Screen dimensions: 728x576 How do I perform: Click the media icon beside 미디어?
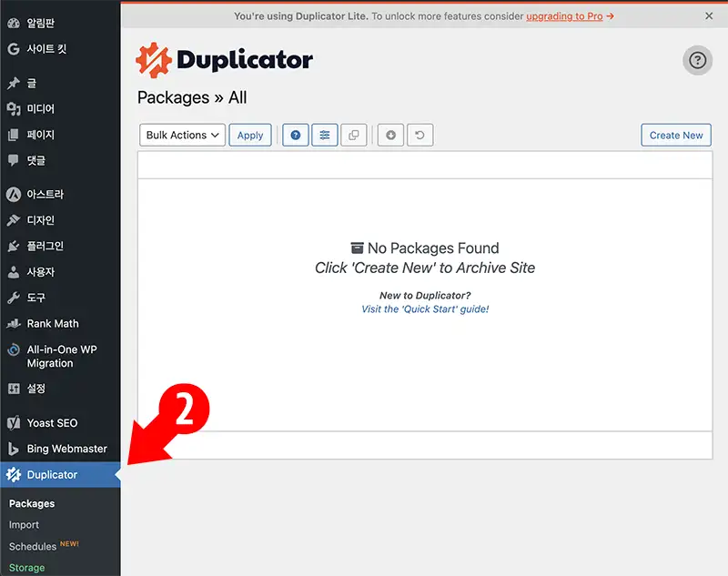[14, 109]
